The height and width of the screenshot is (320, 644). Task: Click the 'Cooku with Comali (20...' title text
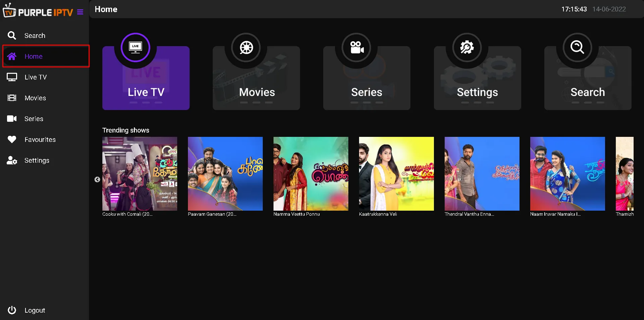[127, 214]
